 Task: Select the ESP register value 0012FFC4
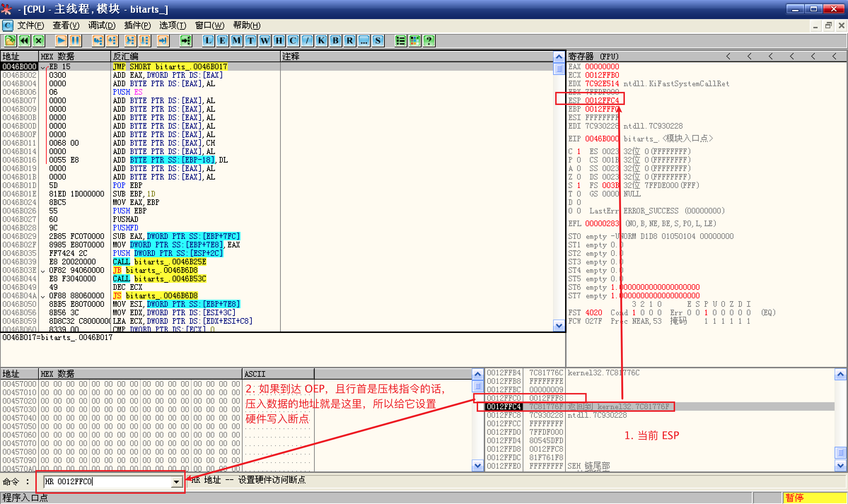click(602, 100)
